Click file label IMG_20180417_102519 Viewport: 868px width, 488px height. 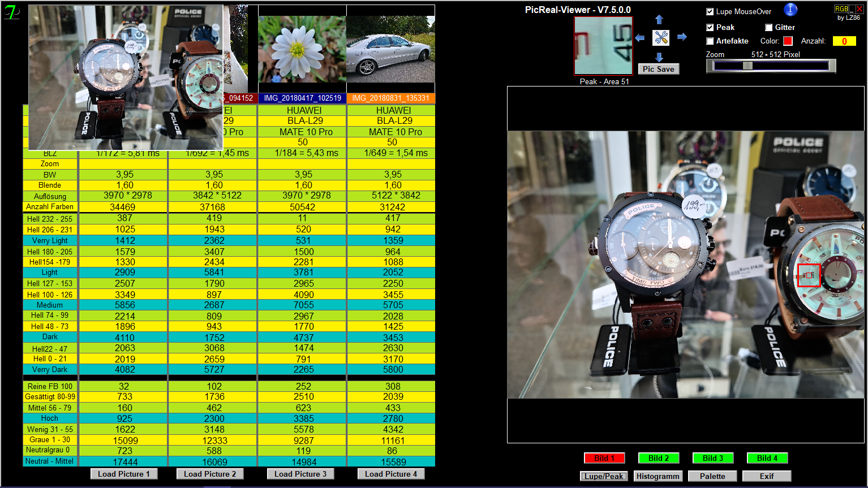(x=302, y=98)
